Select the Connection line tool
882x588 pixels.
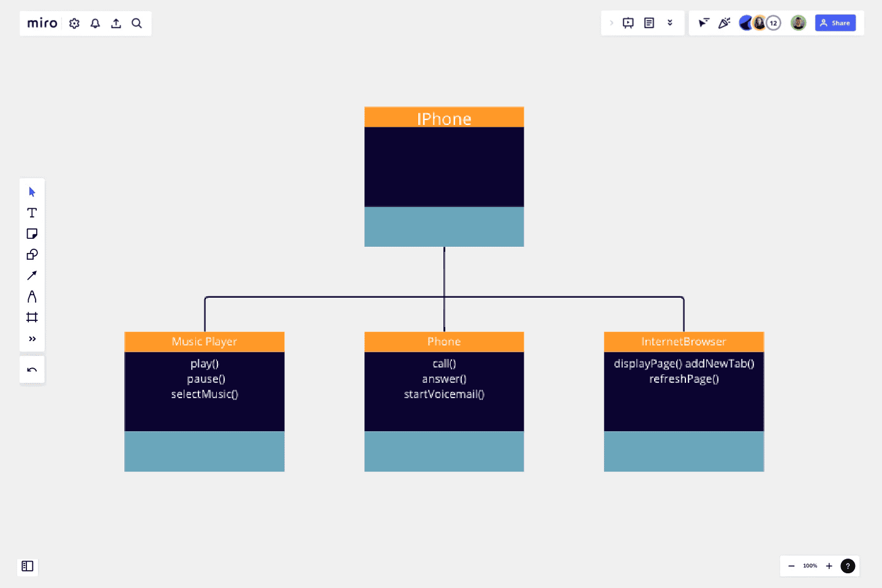(x=32, y=275)
